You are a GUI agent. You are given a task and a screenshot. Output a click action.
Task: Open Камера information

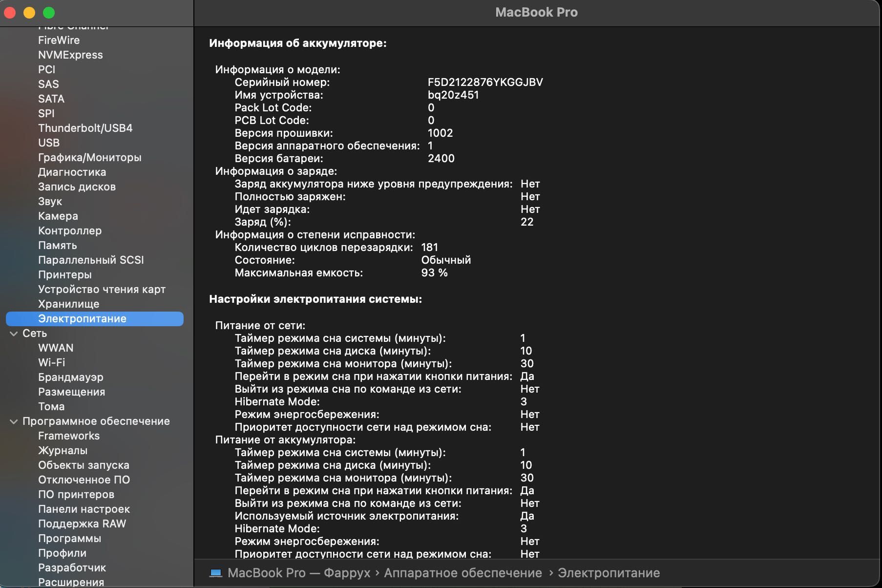point(58,216)
